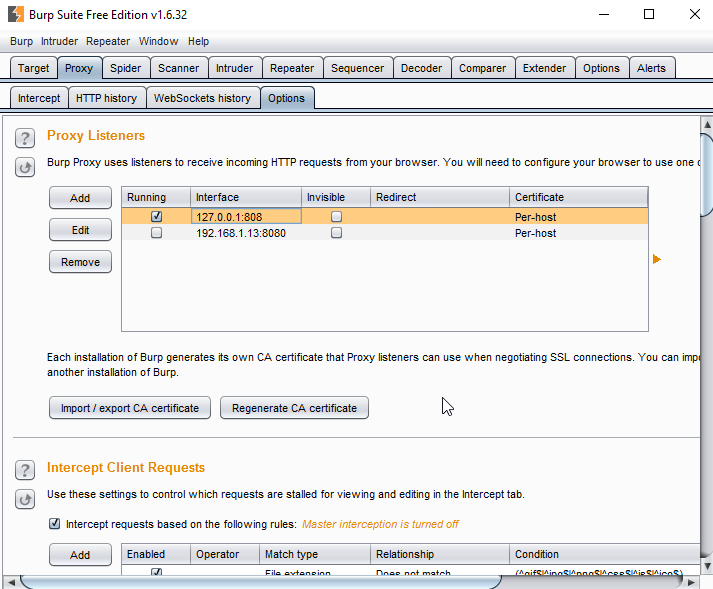Open the Burp menu
The height and width of the screenshot is (589, 713).
point(21,41)
